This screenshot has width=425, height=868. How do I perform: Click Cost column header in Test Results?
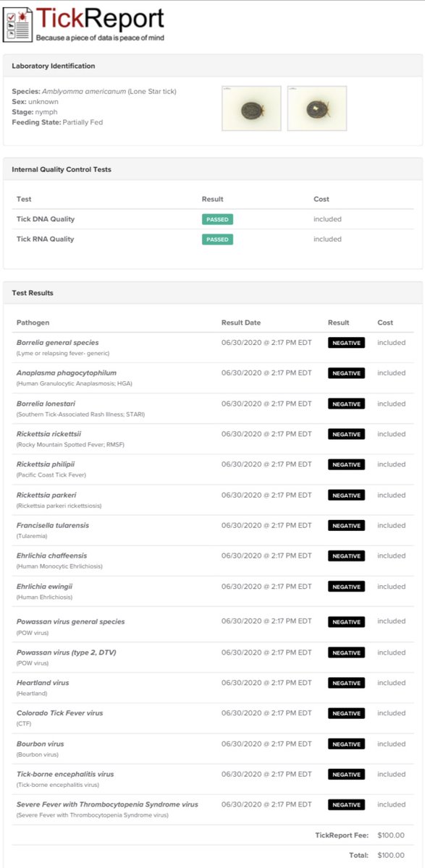[x=385, y=323]
